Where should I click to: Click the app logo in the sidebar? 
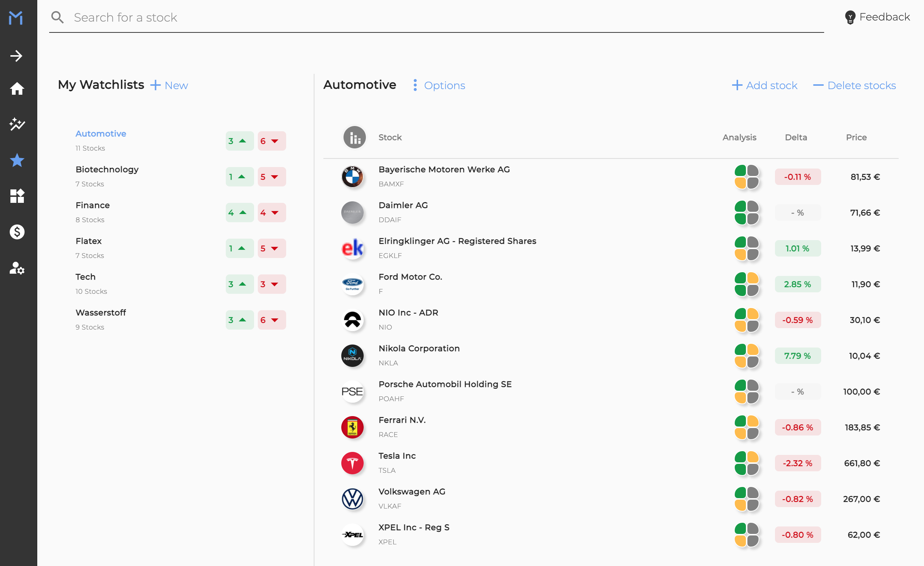[16, 18]
